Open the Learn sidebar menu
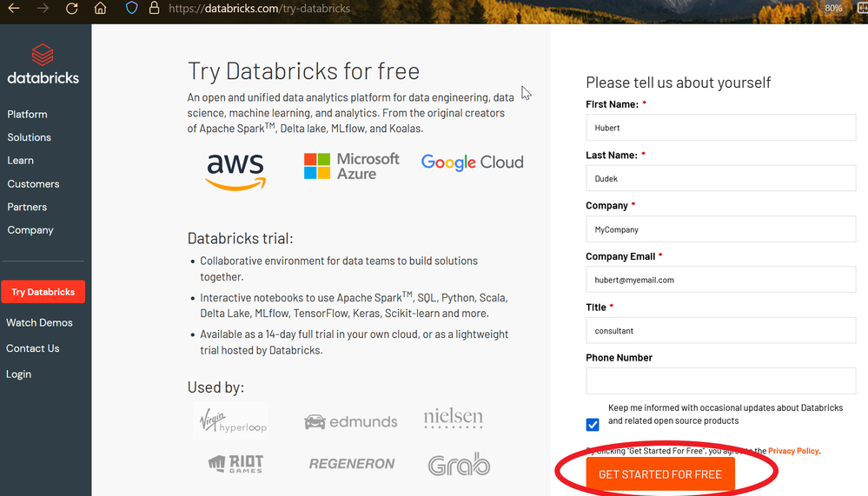868x496 pixels. click(20, 161)
